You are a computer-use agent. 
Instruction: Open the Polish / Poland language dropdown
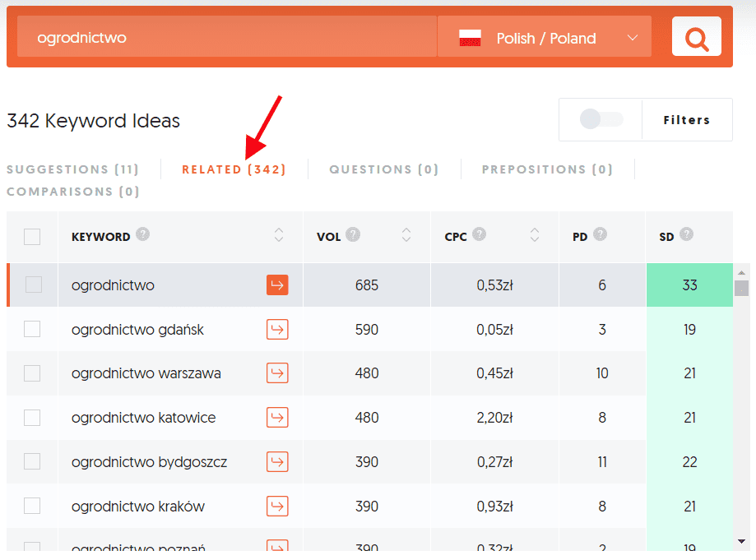[544, 36]
